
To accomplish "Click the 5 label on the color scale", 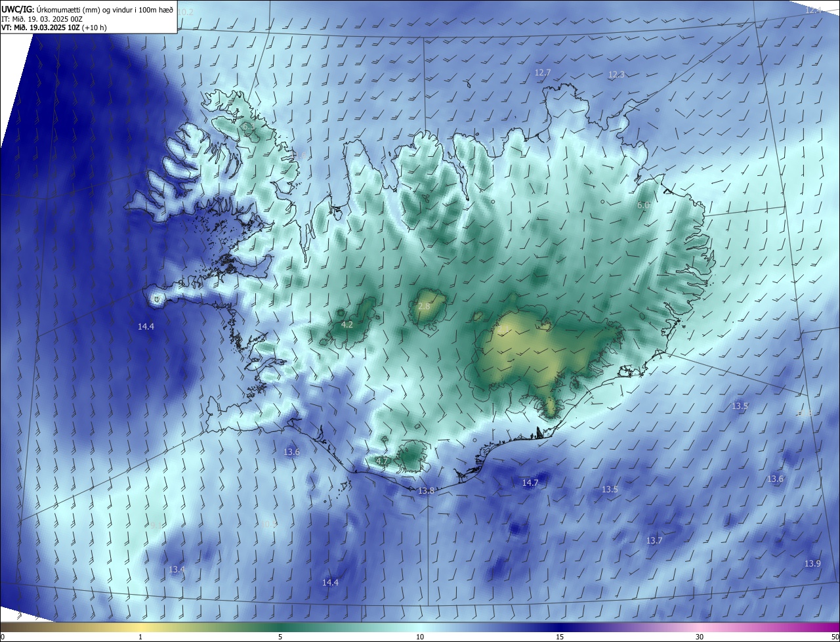I will point(280,637).
